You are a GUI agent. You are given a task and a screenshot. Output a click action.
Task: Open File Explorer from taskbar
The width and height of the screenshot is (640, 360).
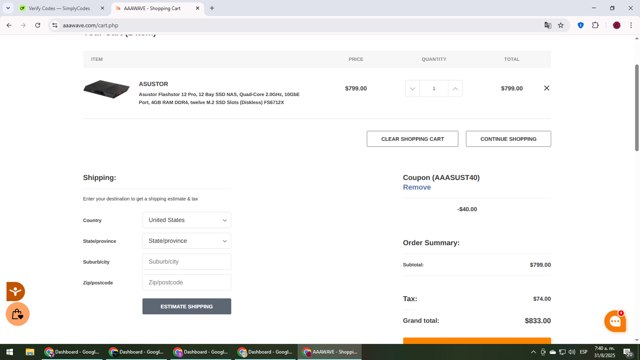(30, 352)
